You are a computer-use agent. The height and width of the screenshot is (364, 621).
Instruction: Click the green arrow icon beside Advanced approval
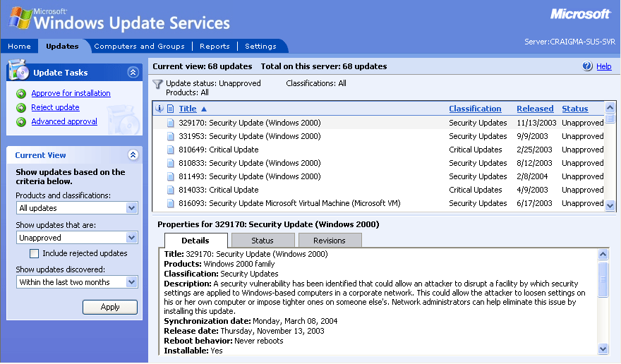(x=21, y=122)
